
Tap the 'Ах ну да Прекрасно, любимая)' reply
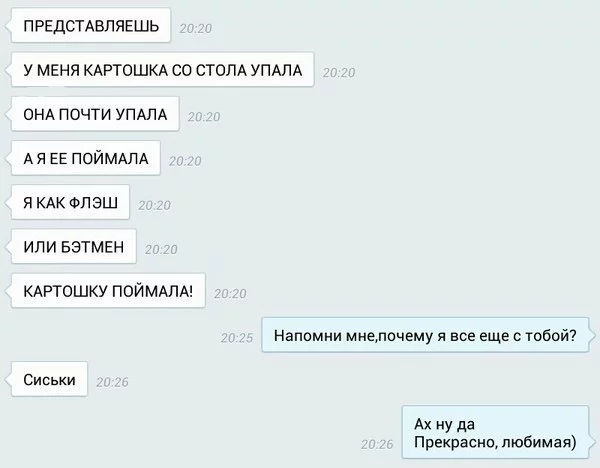click(x=495, y=432)
